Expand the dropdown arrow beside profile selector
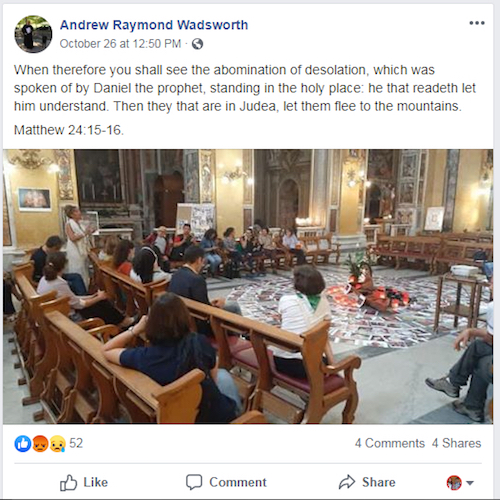The image size is (500, 500). [x=470, y=483]
